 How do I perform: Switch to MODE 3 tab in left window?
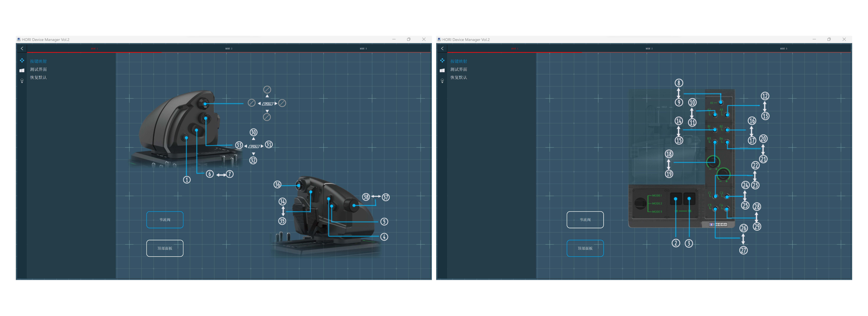click(363, 48)
